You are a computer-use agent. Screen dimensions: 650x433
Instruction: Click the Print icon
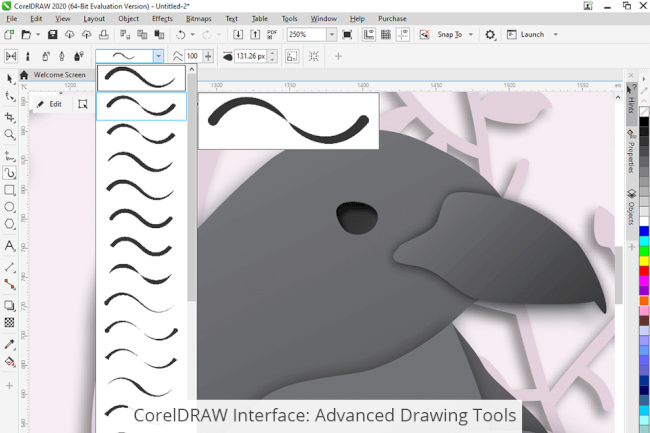(104, 34)
